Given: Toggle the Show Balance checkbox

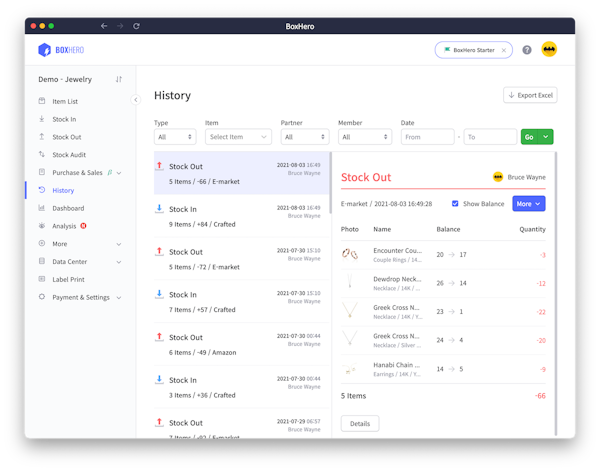Looking at the screenshot, I should tap(455, 204).
